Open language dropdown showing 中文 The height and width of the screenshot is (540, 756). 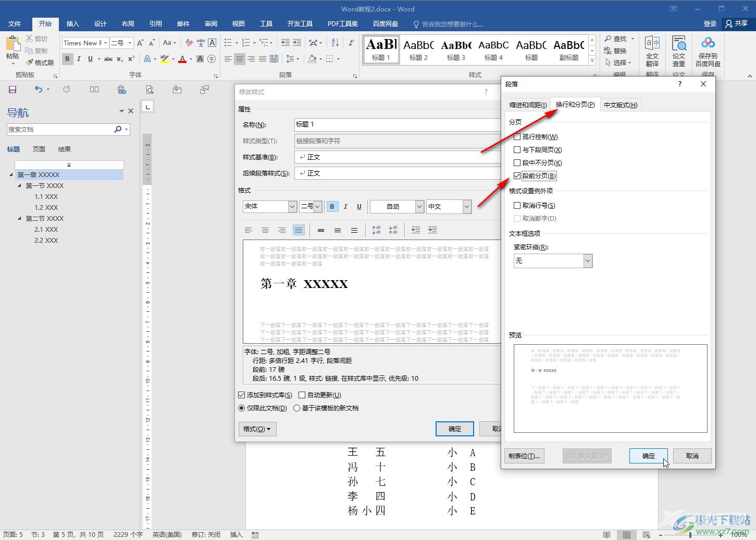coord(467,207)
